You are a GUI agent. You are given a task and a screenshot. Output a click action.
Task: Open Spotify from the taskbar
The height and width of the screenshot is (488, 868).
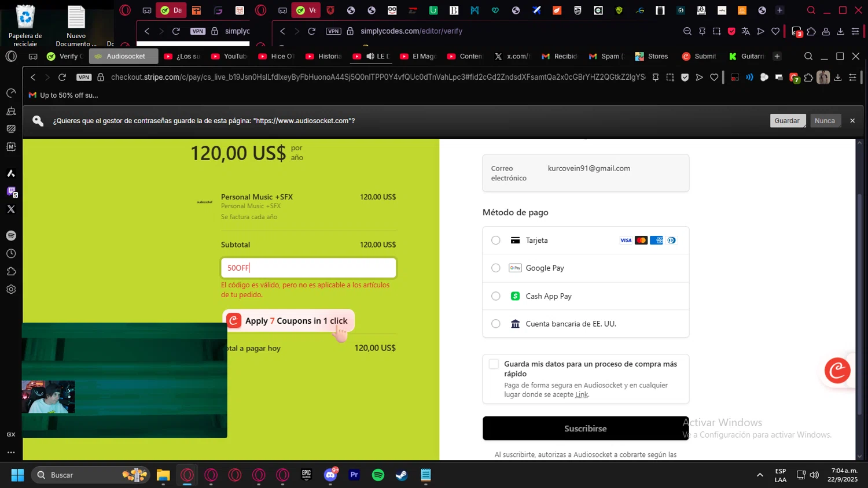(378, 475)
